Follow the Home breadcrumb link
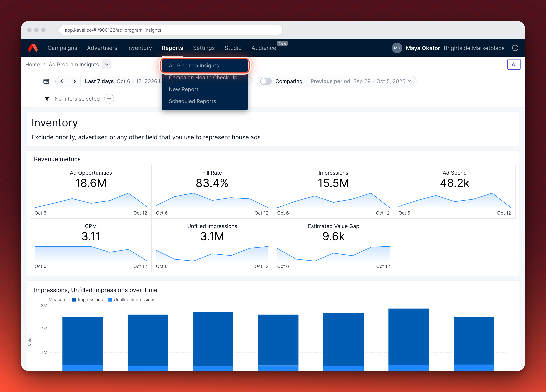Image resolution: width=546 pixels, height=392 pixels. coord(33,65)
